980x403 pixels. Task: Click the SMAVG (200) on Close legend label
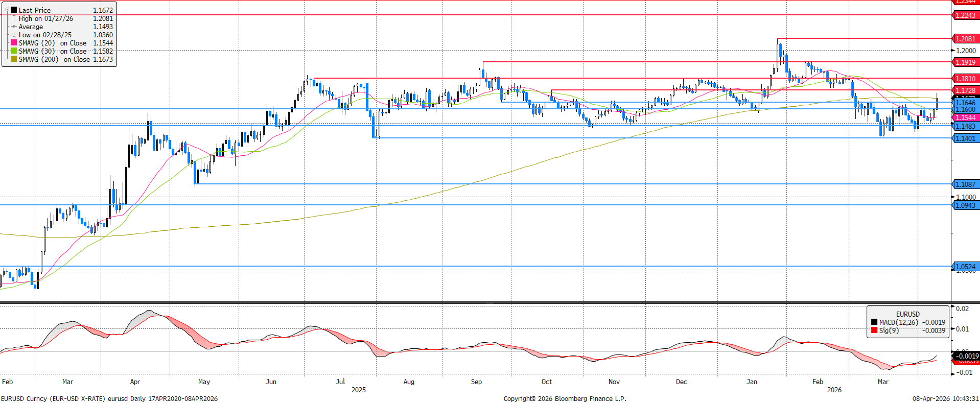click(x=54, y=59)
